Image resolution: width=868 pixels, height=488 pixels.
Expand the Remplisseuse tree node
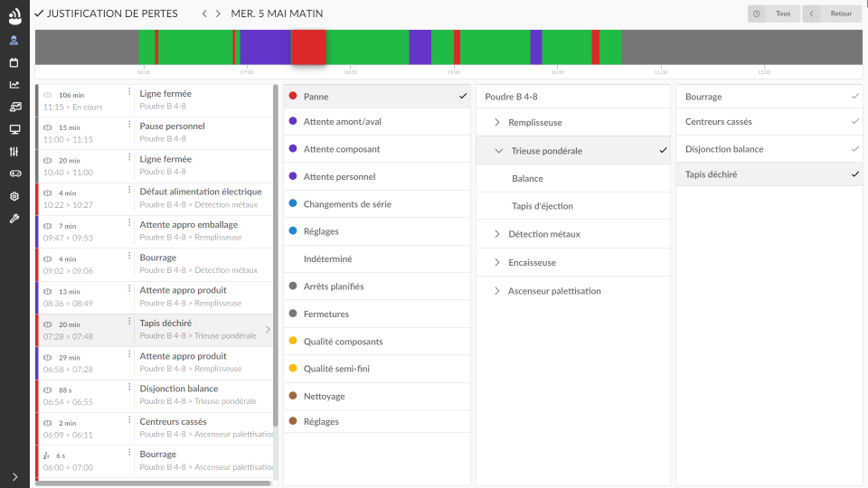pyautogui.click(x=497, y=122)
